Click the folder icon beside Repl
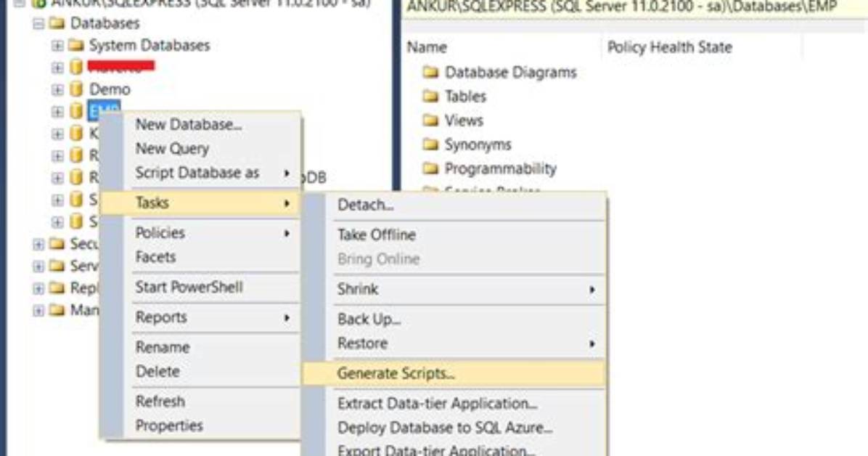The height and width of the screenshot is (456, 868). pos(57,288)
